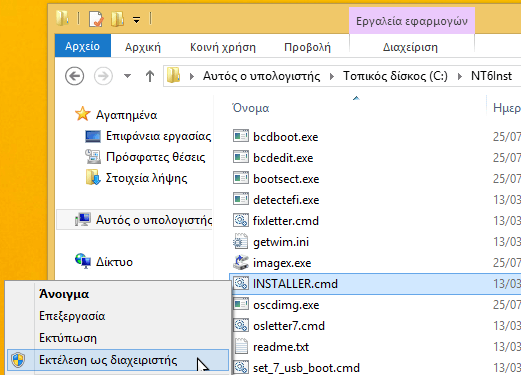Select the bcdboot.exe file
This screenshot has width=521, height=375.
point(285,137)
